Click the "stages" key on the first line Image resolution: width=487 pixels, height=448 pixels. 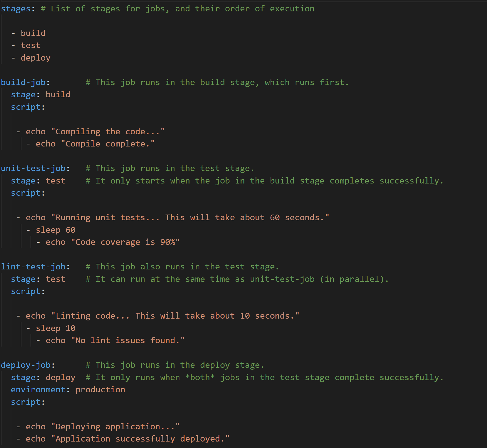click(16, 9)
